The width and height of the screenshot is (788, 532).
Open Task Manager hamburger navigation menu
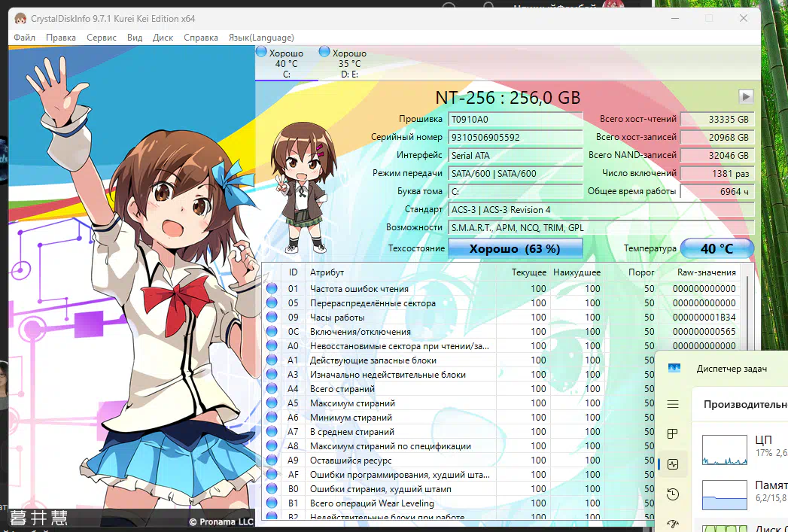click(x=673, y=404)
